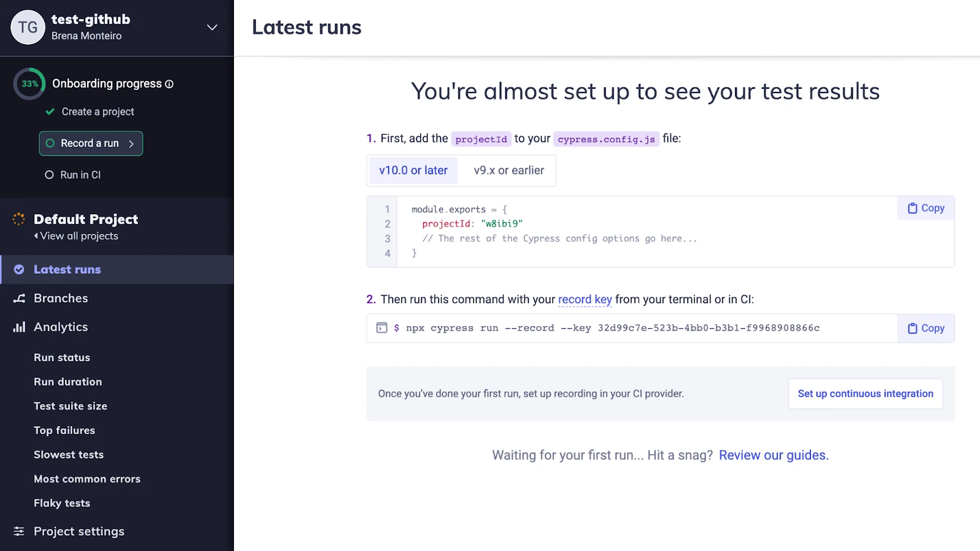Select the v10.0 or later tab
Viewport: 980px width, 551px height.
click(x=413, y=170)
